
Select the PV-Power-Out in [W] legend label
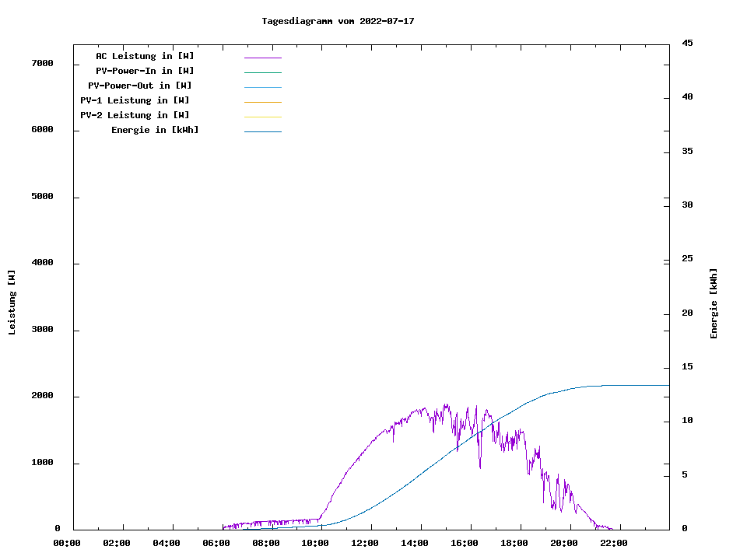(140, 86)
